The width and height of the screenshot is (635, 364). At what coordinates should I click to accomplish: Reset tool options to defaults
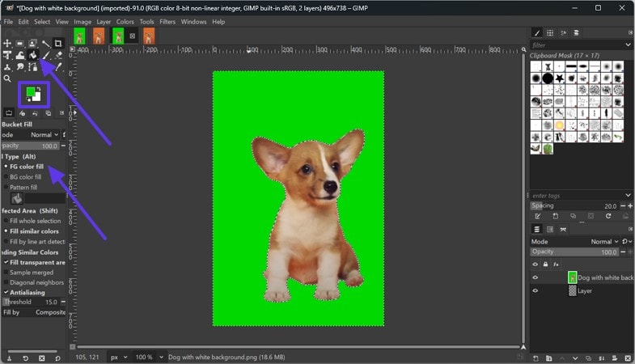(57, 358)
